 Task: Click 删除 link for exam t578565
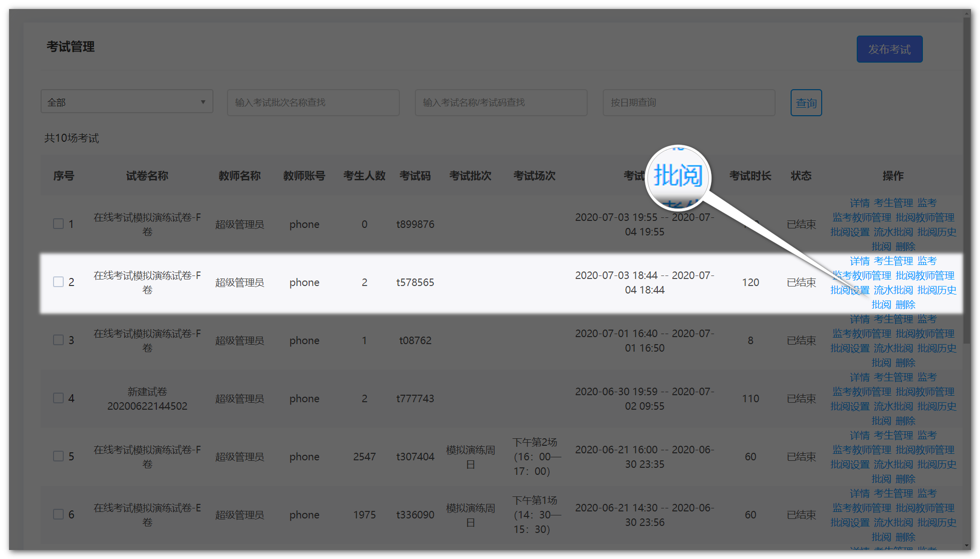905,305
